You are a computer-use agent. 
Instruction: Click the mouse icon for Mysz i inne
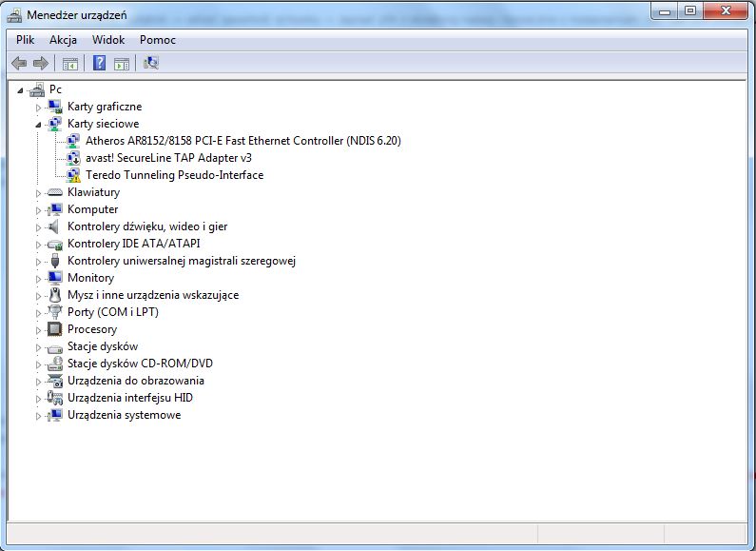[x=55, y=295]
